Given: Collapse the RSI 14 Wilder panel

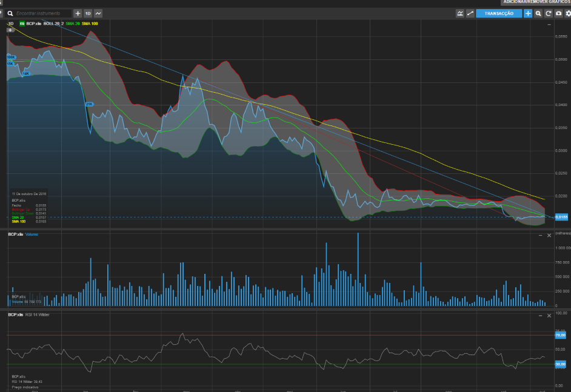Looking at the screenshot, I should (540, 316).
